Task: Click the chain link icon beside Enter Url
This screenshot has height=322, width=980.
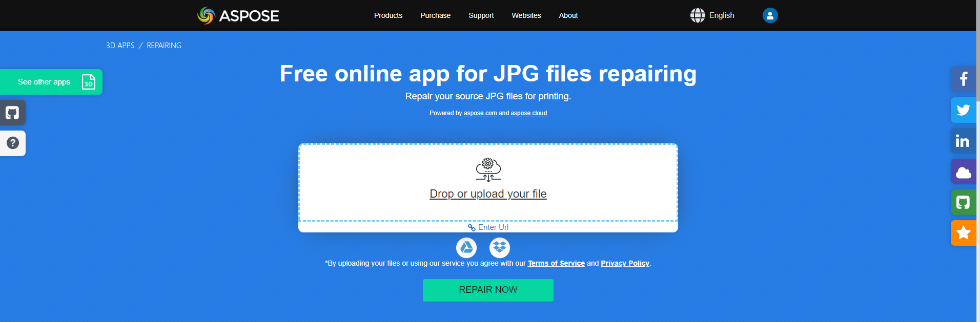Action: click(x=472, y=227)
